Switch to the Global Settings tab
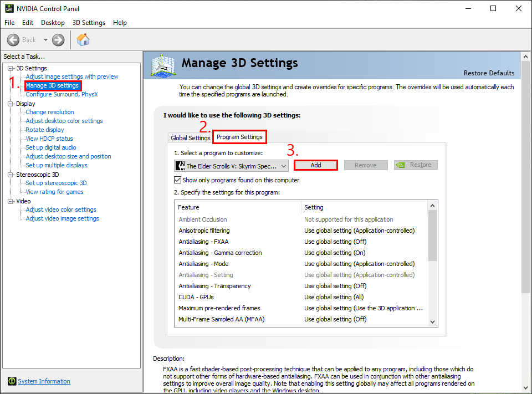 [x=190, y=137]
